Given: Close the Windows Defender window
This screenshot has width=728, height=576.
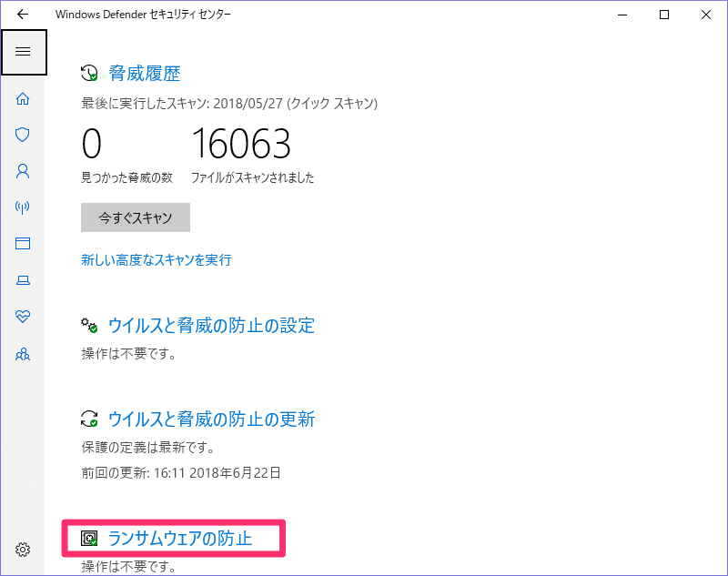Looking at the screenshot, I should pos(706,15).
